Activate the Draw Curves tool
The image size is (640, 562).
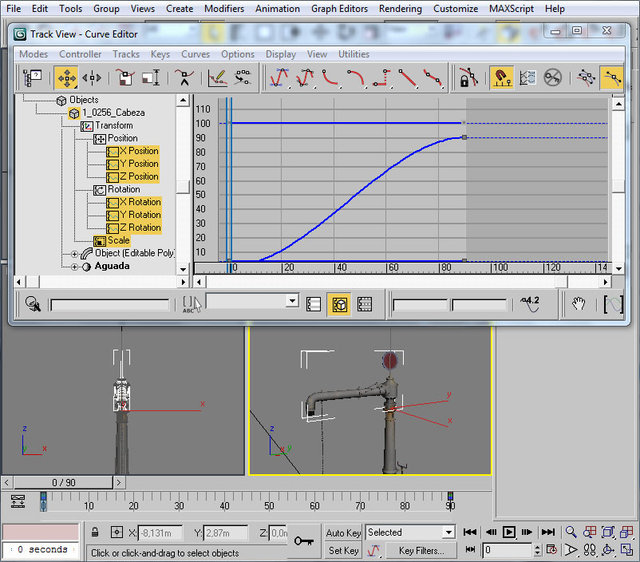[x=217, y=77]
